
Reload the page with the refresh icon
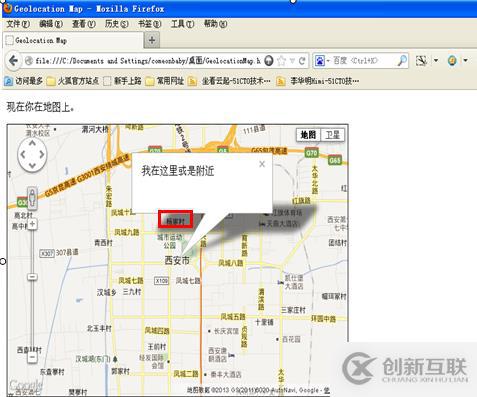[x=302, y=61]
